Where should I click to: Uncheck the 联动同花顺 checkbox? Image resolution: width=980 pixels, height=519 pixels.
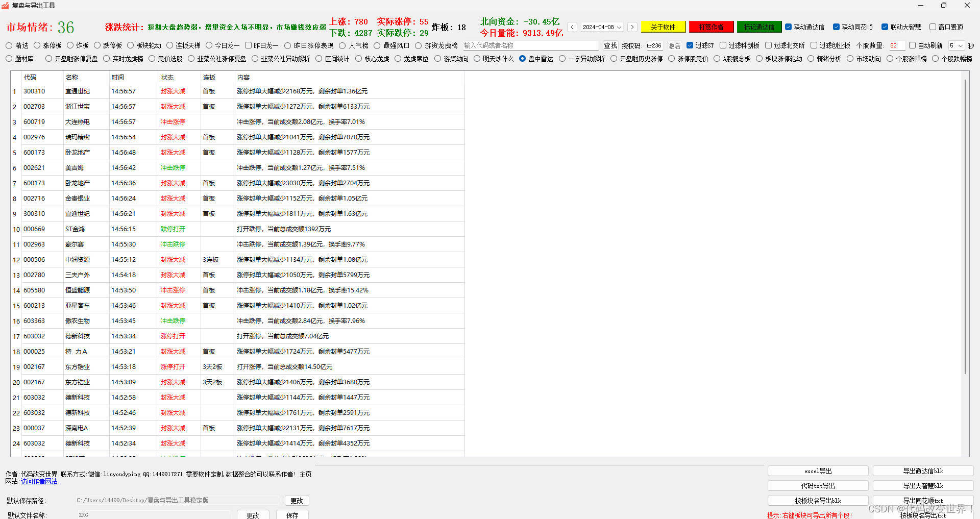[836, 27]
